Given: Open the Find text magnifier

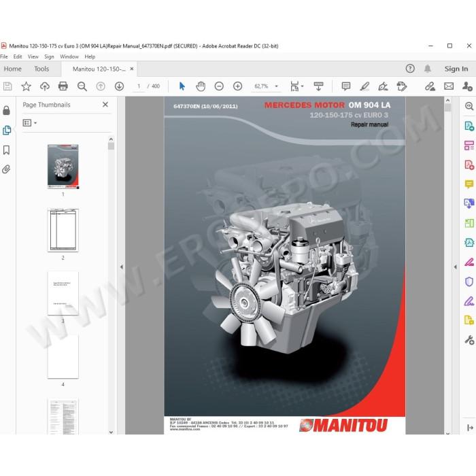Looking at the screenshot, I should (x=82, y=86).
